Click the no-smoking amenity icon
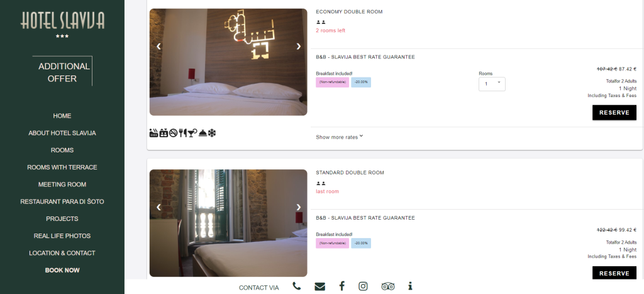This screenshot has width=644, height=294. click(x=173, y=133)
